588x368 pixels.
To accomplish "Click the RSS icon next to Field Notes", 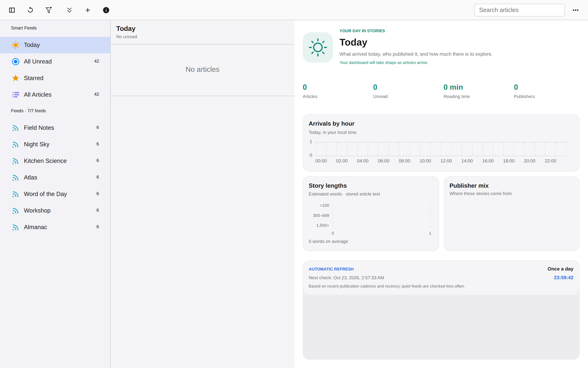I will point(16,128).
